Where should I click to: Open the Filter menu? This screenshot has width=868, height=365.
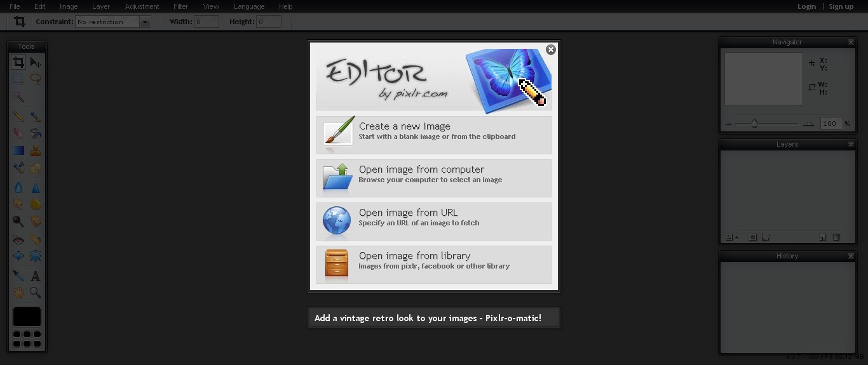tap(181, 6)
